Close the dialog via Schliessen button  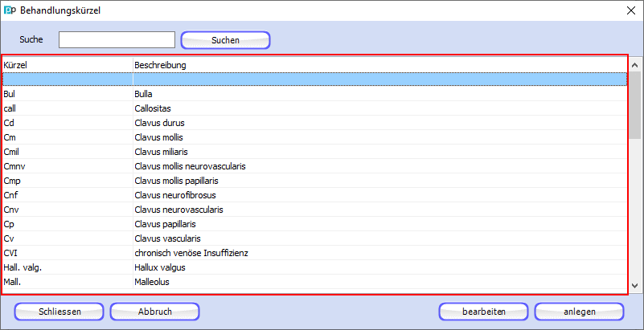pos(59,312)
